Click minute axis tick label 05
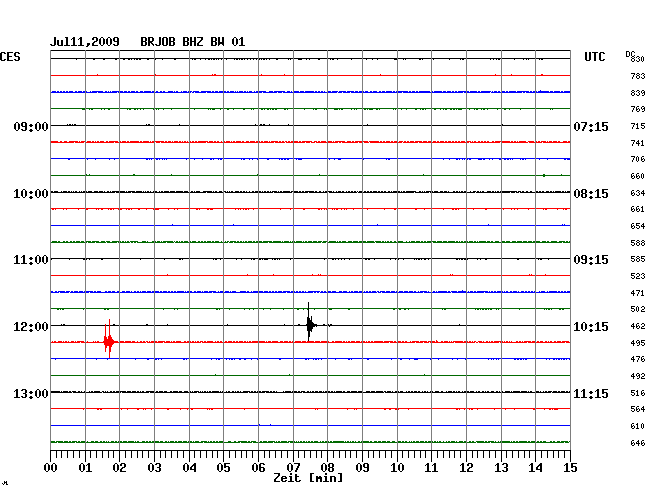The height and width of the screenshot is (494, 650). tap(223, 468)
